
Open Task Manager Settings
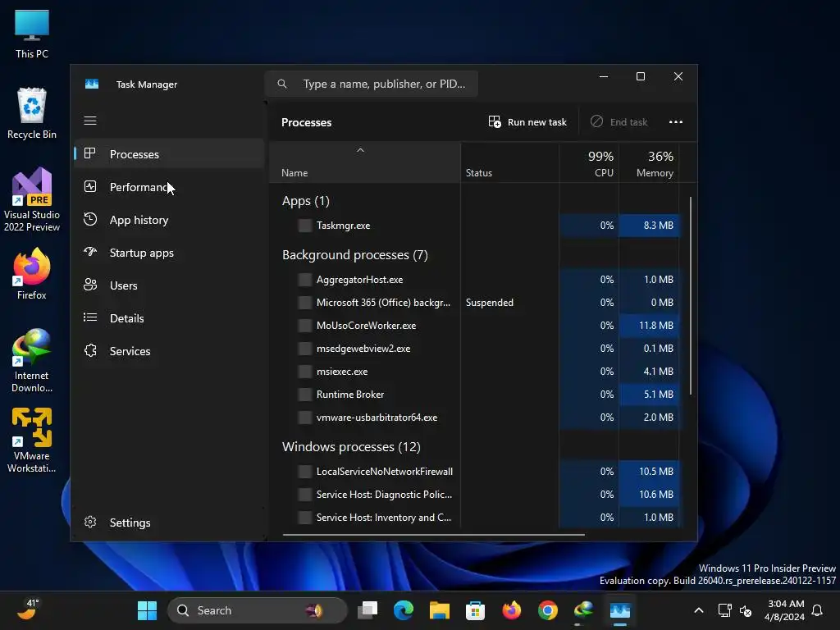(x=169, y=523)
